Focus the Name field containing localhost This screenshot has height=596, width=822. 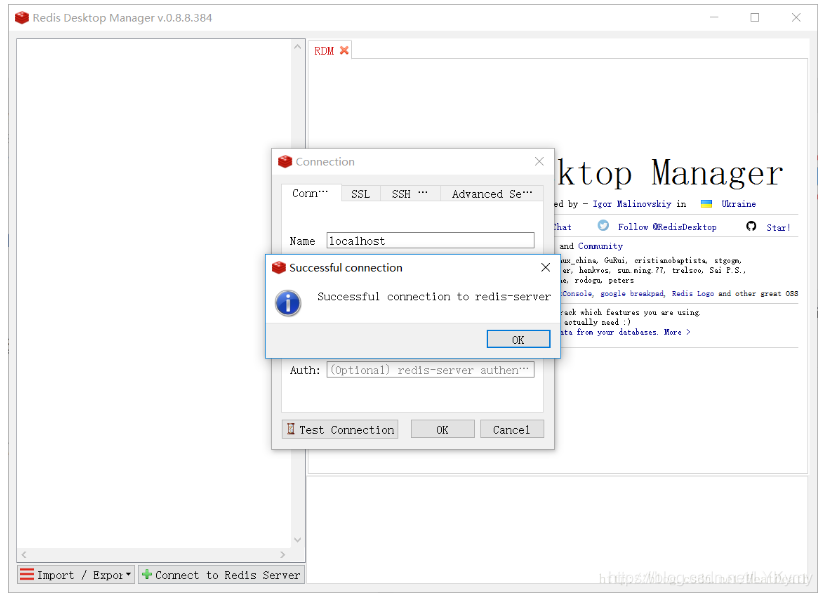[430, 241]
